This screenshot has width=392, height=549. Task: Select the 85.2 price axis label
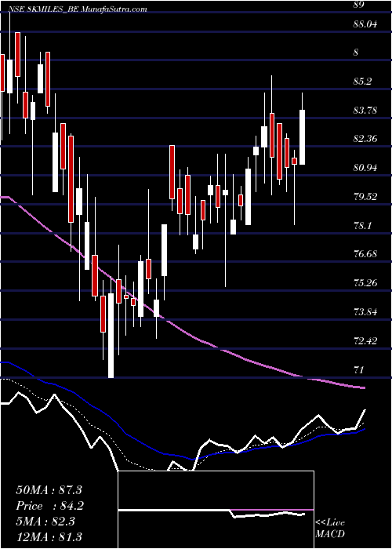point(362,82)
